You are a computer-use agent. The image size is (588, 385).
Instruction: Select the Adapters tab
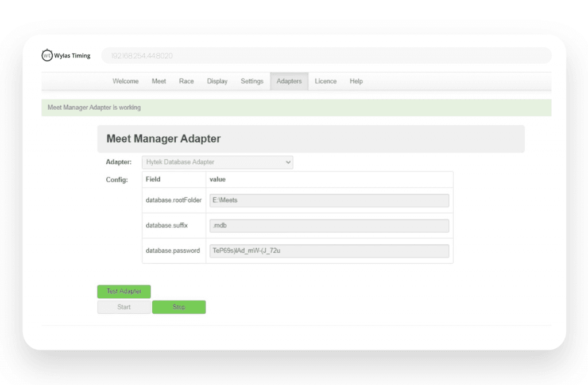pyautogui.click(x=289, y=81)
